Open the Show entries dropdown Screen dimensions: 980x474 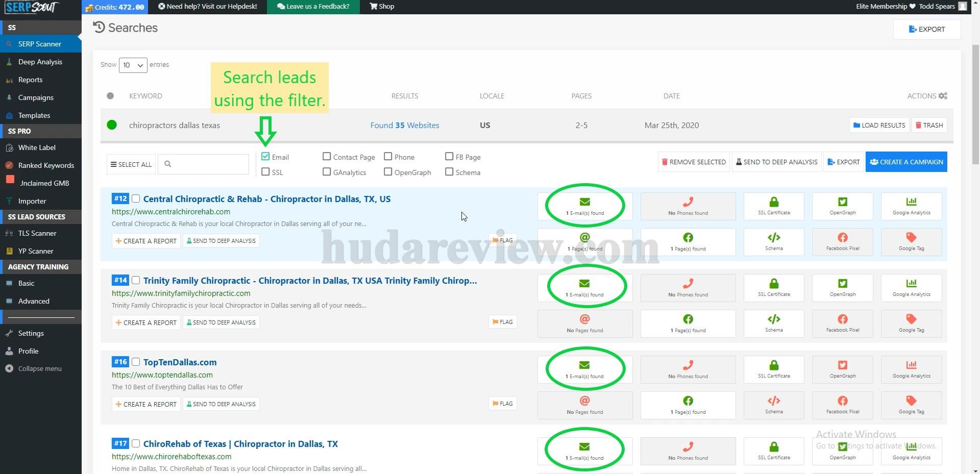click(x=133, y=65)
